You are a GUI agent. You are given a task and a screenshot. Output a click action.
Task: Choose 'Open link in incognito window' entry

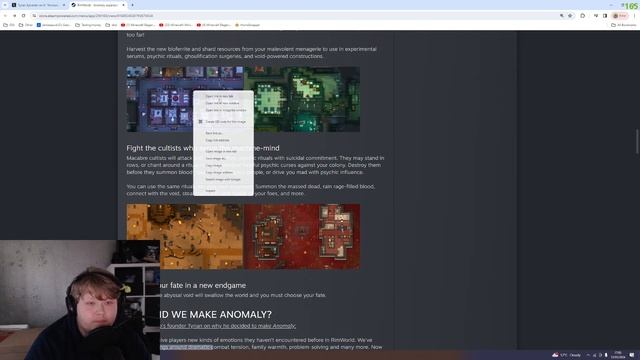click(x=223, y=110)
